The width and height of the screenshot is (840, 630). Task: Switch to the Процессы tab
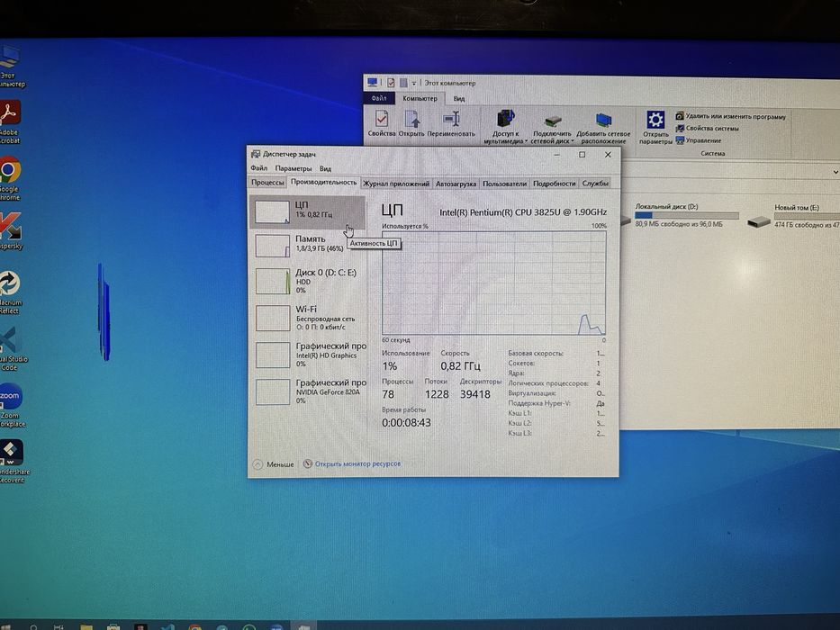267,183
